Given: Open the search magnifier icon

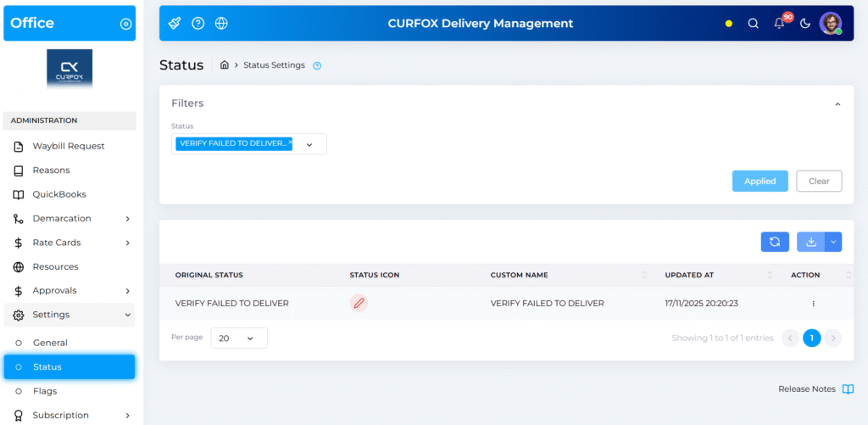Looking at the screenshot, I should coord(753,24).
